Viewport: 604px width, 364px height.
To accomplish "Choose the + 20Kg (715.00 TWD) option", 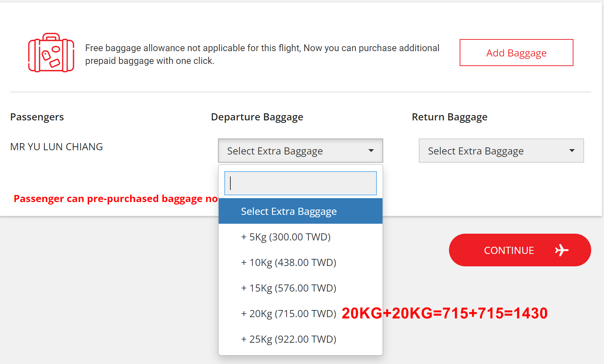I will pos(289,314).
